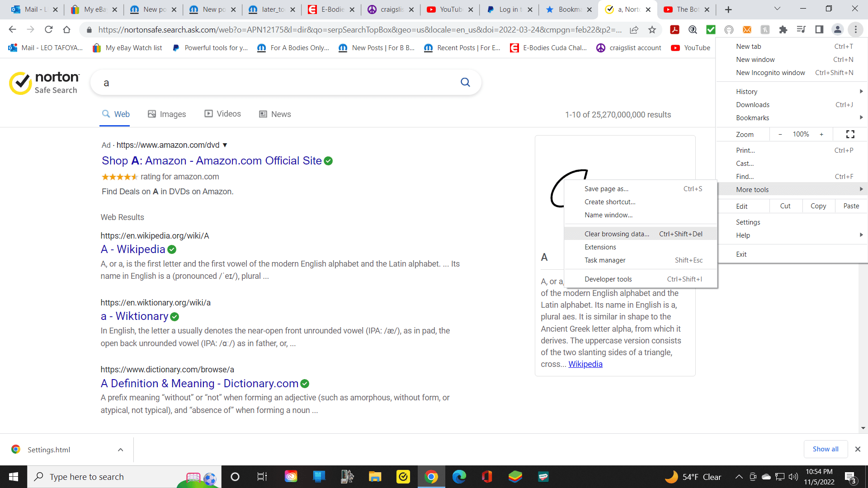Open the A - Wikipedia result link
The height and width of the screenshot is (488, 868).
click(133, 249)
